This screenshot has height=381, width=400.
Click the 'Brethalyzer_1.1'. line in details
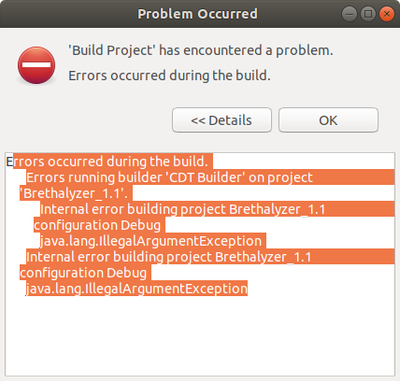[x=74, y=193]
